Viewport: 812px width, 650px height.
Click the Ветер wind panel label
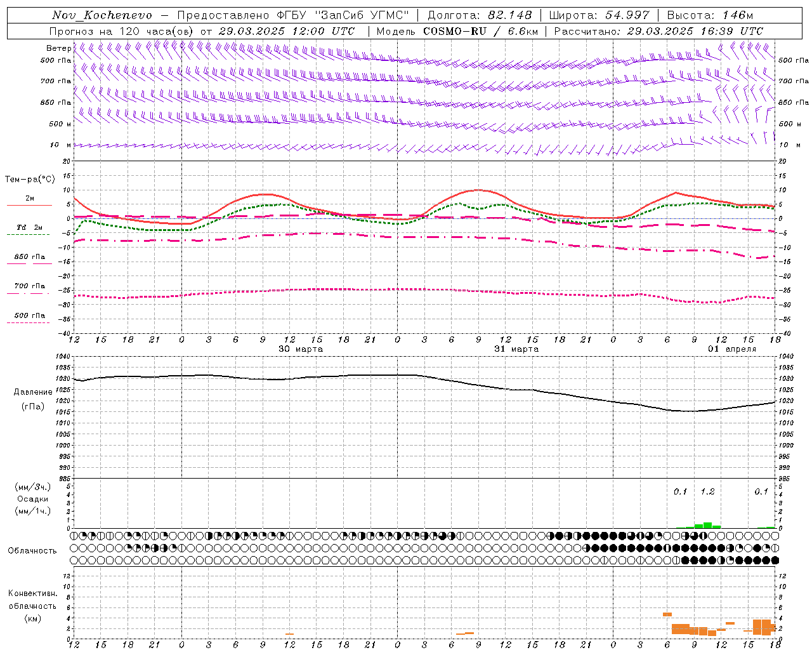[59, 48]
